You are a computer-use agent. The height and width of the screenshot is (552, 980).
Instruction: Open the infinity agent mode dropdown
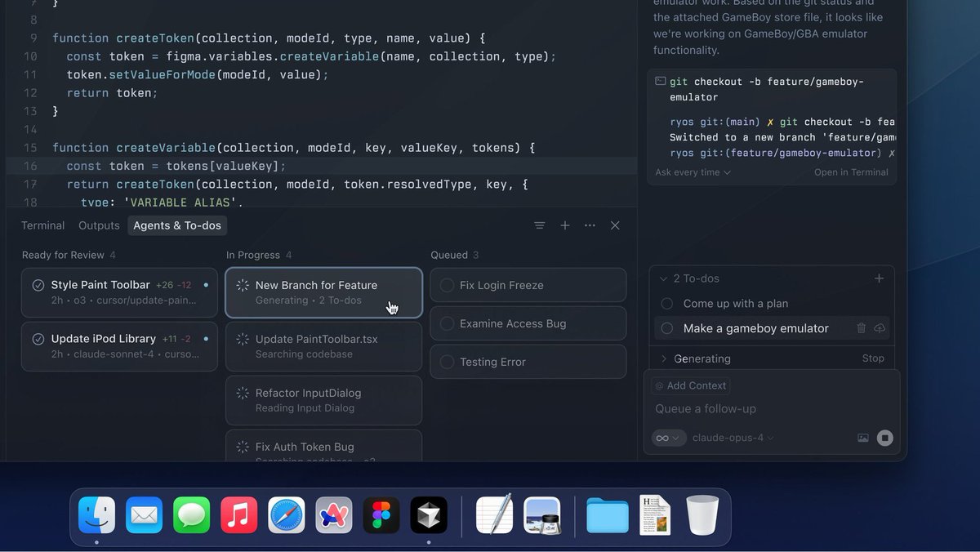(667, 438)
